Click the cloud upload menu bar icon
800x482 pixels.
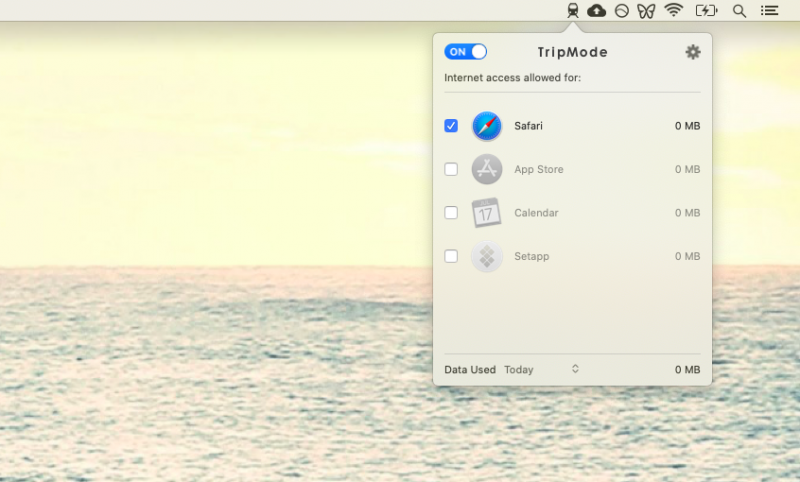596,11
